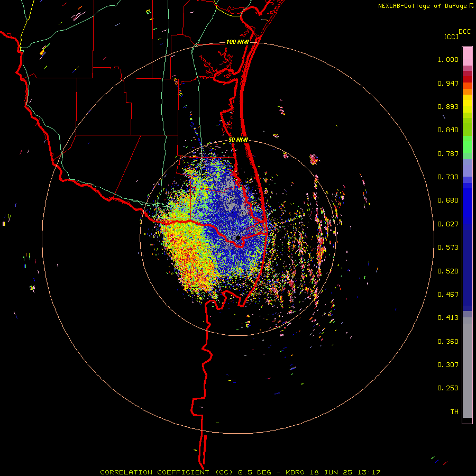This screenshot has height=476, width=476.
Task: Click the Correlation Coefficient caption at bottom
Action: click(240, 472)
